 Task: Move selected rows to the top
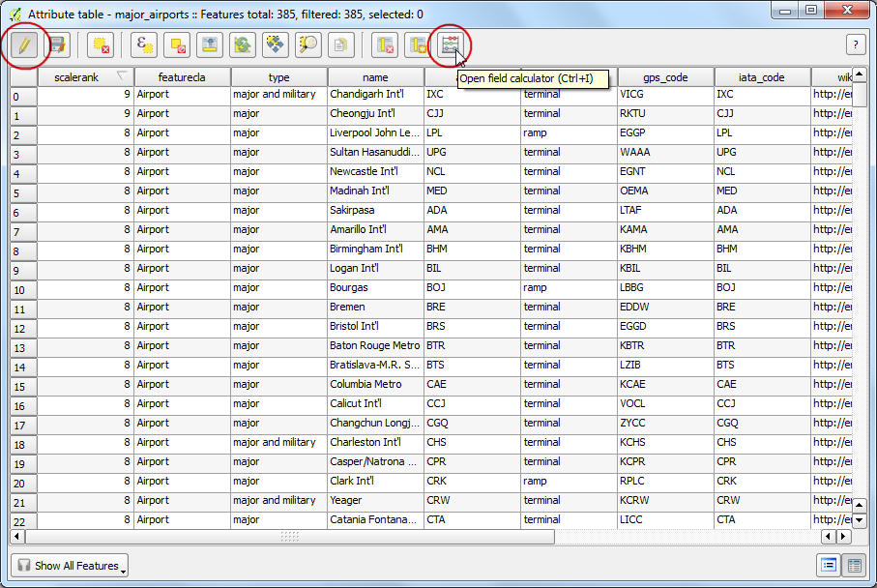pos(210,44)
